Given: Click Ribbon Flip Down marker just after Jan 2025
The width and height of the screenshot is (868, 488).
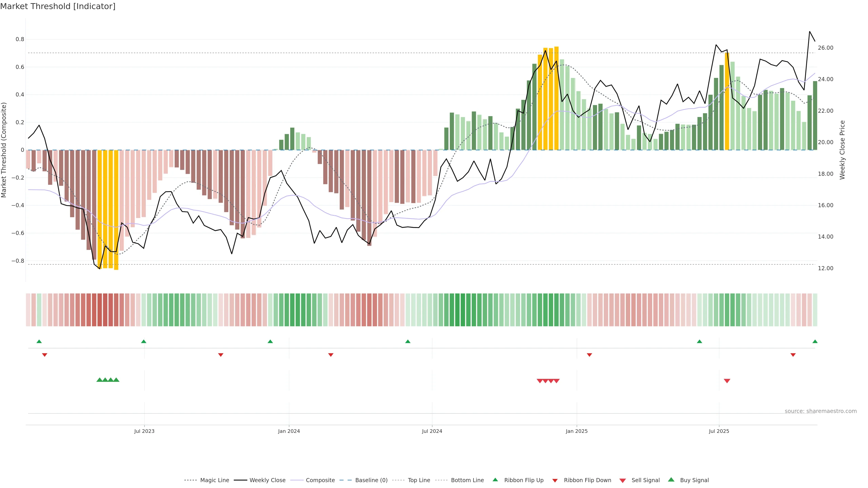Looking at the screenshot, I should (589, 355).
